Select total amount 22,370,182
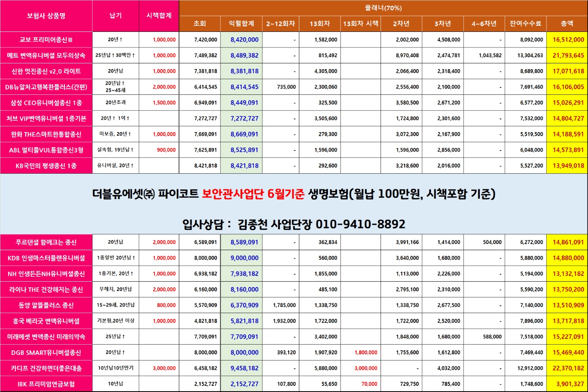Screen dimensions: 588x392 (568, 368)
